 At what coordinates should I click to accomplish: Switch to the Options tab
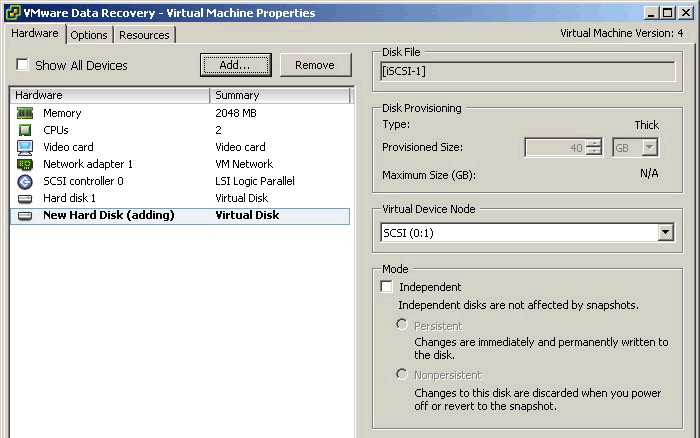click(x=89, y=35)
